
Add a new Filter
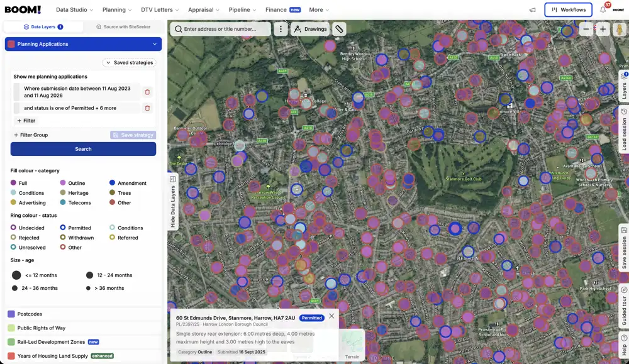pos(26,121)
